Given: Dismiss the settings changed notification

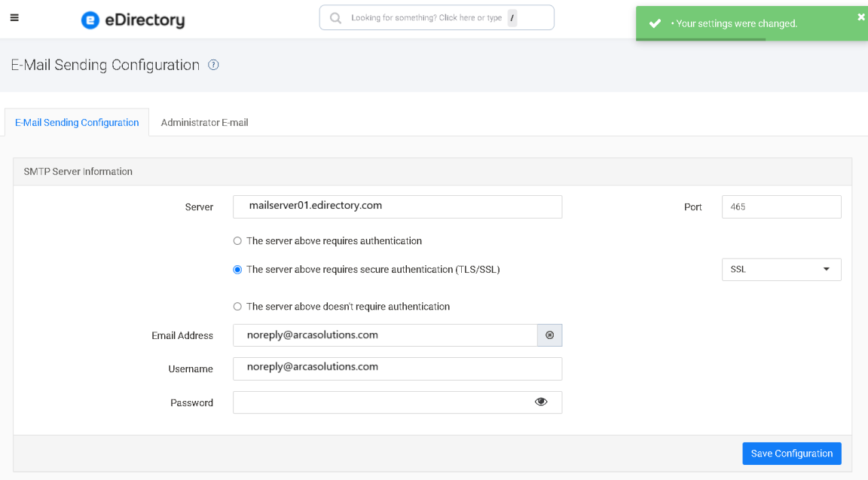Looking at the screenshot, I should point(860,17).
